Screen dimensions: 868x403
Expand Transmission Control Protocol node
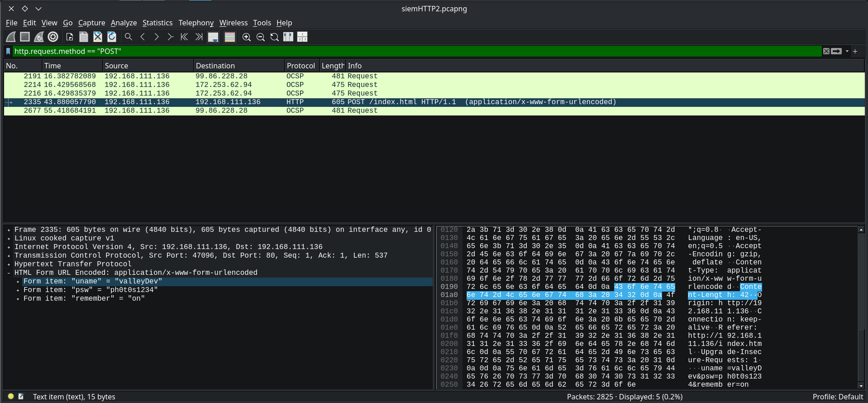click(9, 256)
